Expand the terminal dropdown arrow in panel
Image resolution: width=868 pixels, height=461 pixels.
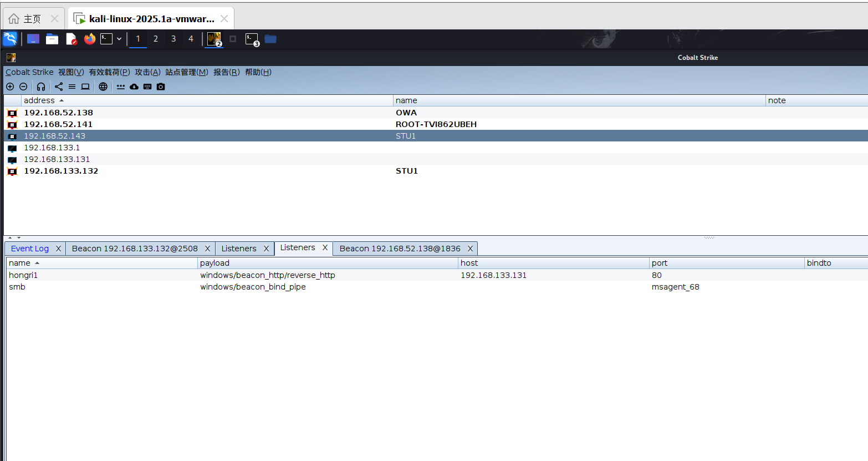coord(119,39)
